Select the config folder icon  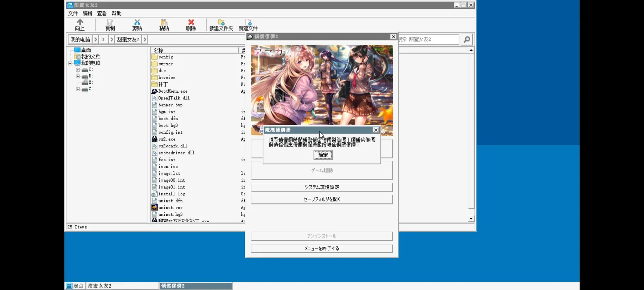(154, 57)
